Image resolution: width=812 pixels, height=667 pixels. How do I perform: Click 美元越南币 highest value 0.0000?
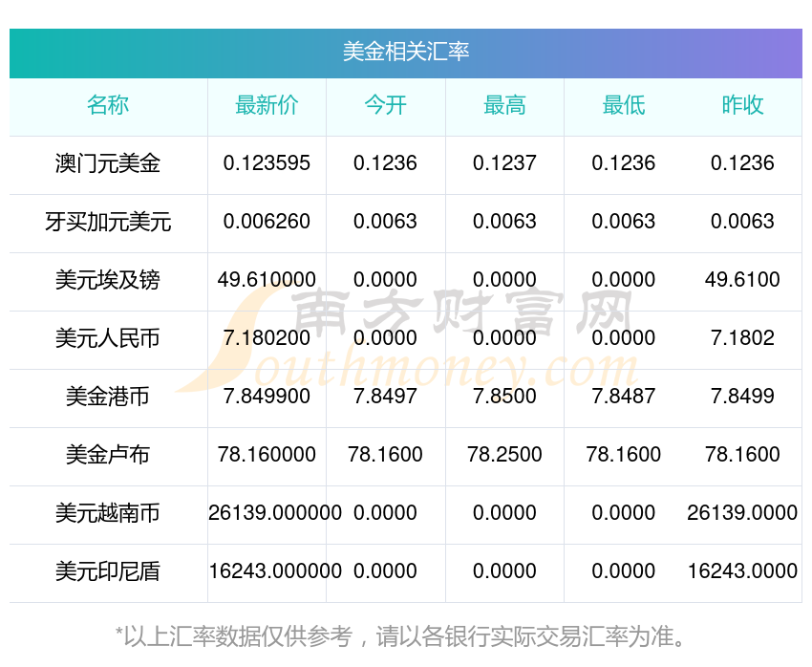coord(504,513)
